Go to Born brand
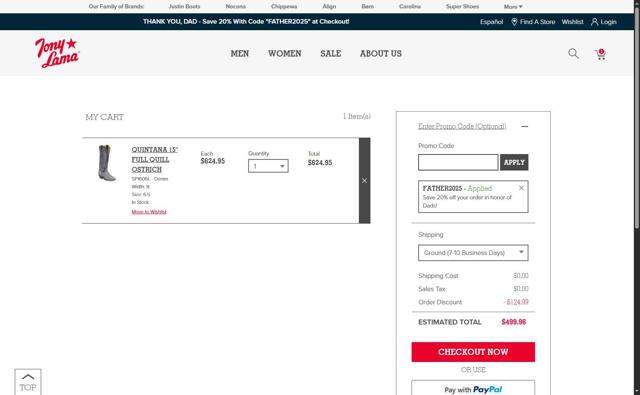 coord(367,7)
